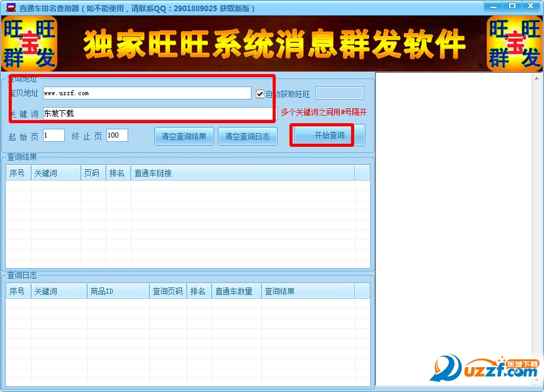The width and height of the screenshot is (544, 392).
Task: Focus the 宝贝地址 input field
Action: point(147,93)
